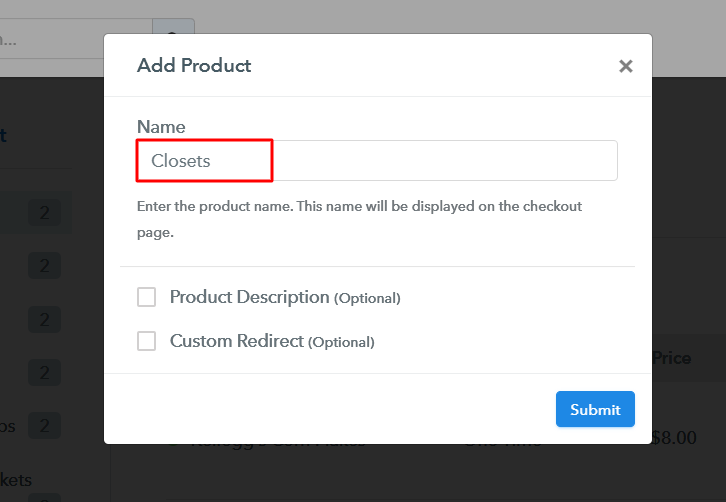Image resolution: width=726 pixels, height=502 pixels.
Task: Close the Add Product dialog
Action: [626, 67]
